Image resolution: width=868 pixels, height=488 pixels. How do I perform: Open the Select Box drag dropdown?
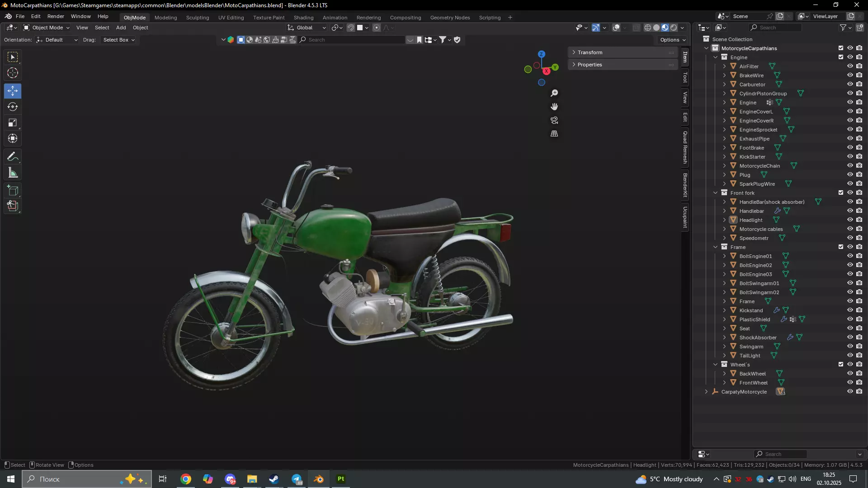coord(119,40)
